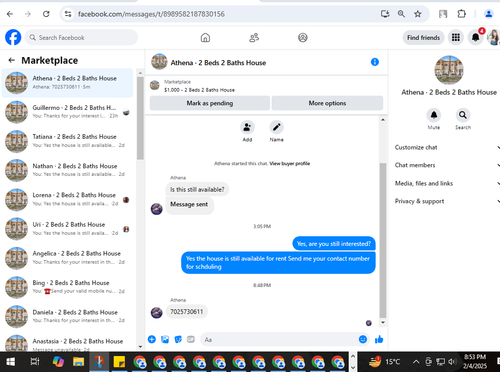Open the emoji picker
500x372 pixels.
tap(363, 339)
